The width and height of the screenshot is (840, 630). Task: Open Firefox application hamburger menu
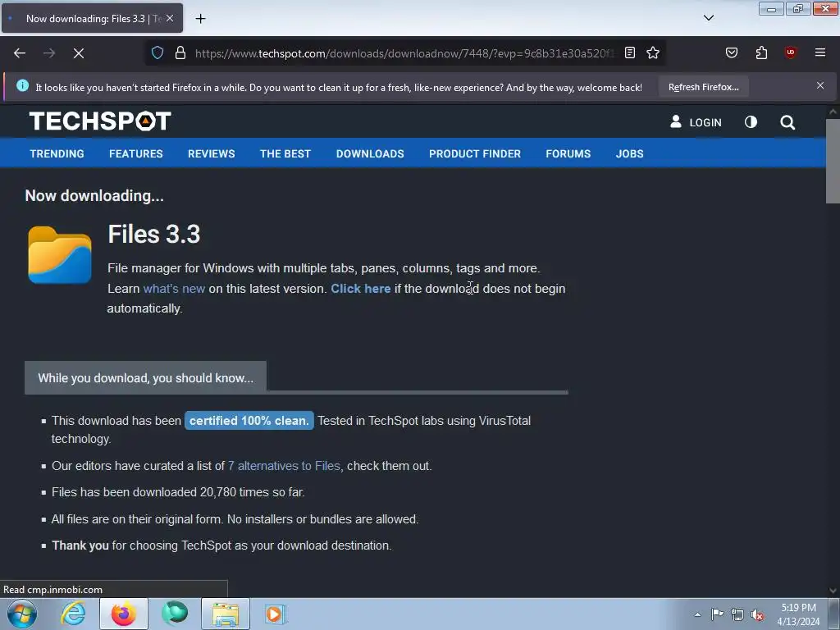(819, 52)
